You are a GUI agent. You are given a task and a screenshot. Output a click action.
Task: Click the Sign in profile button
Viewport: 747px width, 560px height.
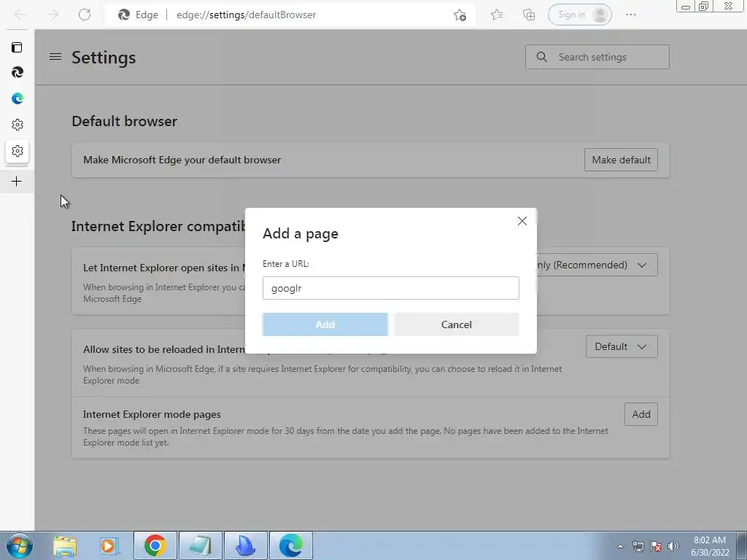click(580, 15)
